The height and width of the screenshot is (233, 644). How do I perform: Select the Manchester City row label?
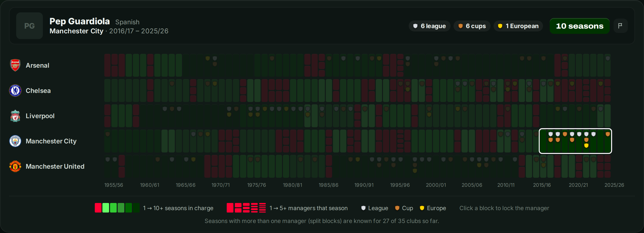[x=51, y=141]
